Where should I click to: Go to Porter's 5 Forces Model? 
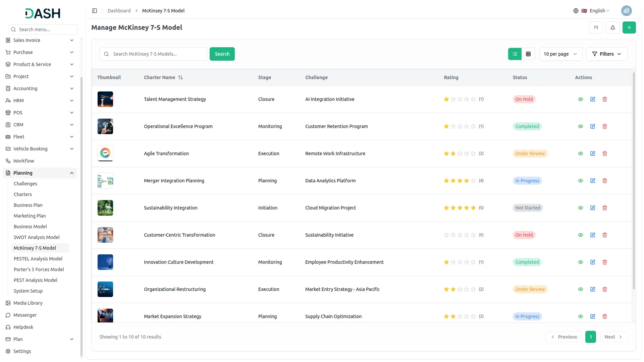coord(39,269)
